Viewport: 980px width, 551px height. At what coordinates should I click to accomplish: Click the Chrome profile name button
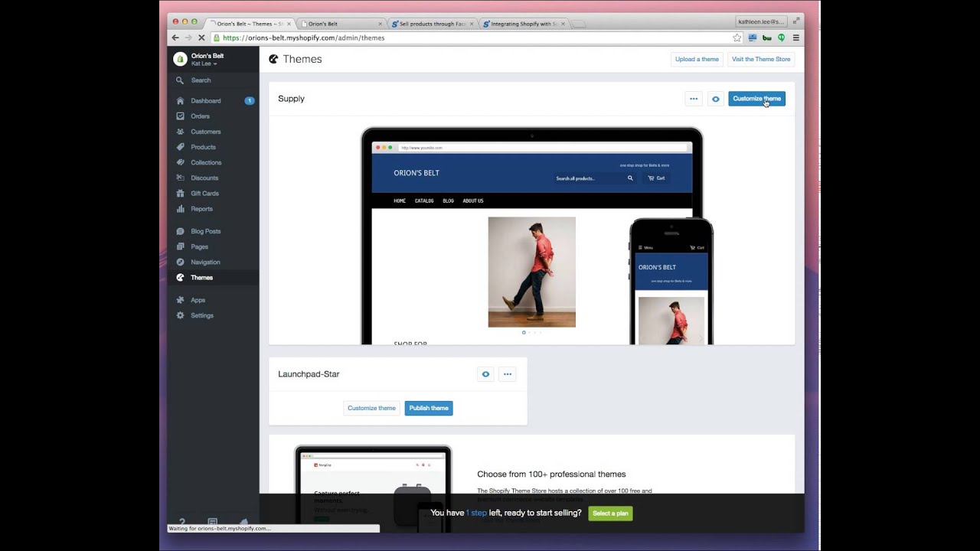(x=761, y=22)
